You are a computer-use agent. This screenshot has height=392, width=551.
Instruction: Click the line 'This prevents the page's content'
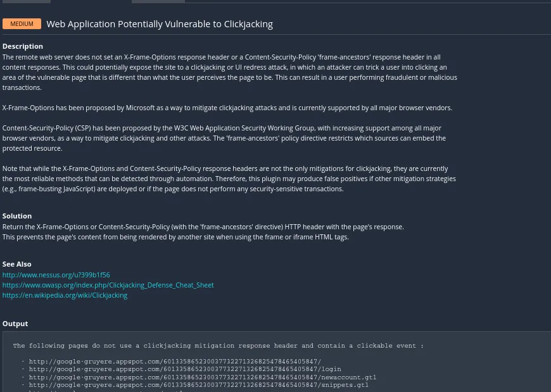[x=175, y=237]
